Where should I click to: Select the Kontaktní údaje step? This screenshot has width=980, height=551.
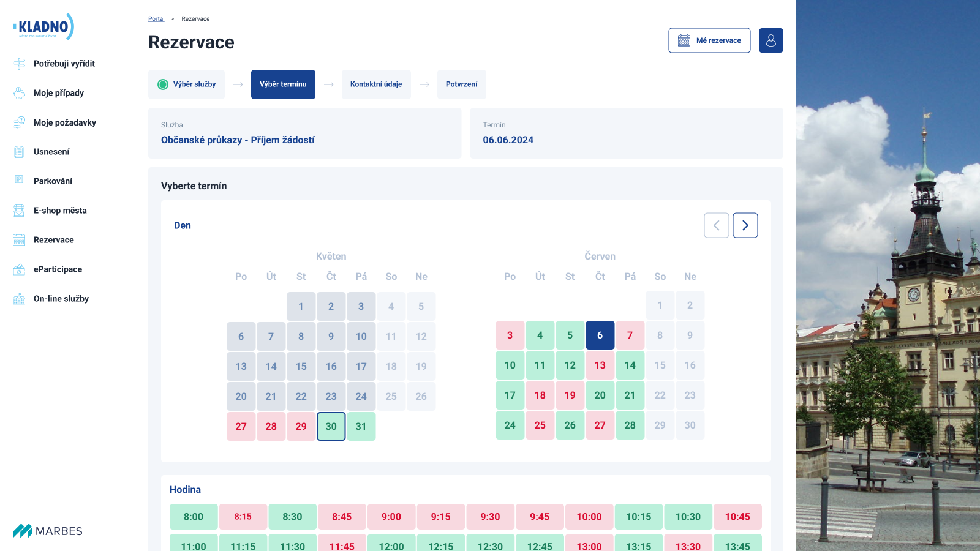click(x=376, y=84)
